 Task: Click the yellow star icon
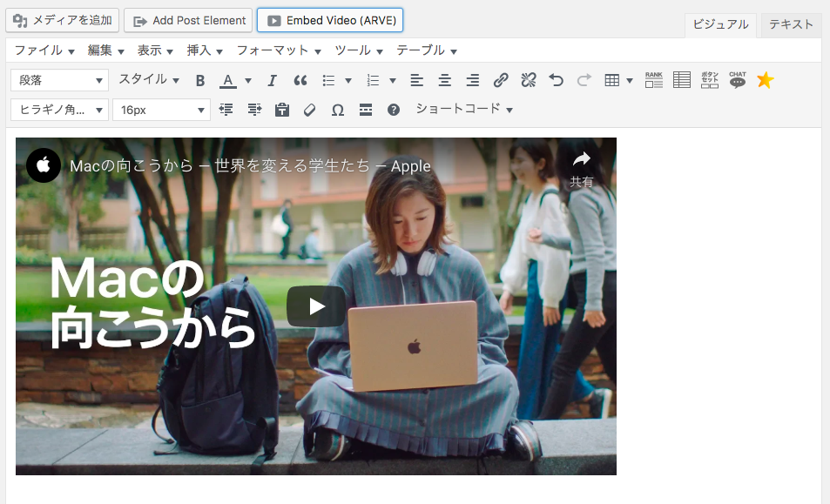pos(766,80)
